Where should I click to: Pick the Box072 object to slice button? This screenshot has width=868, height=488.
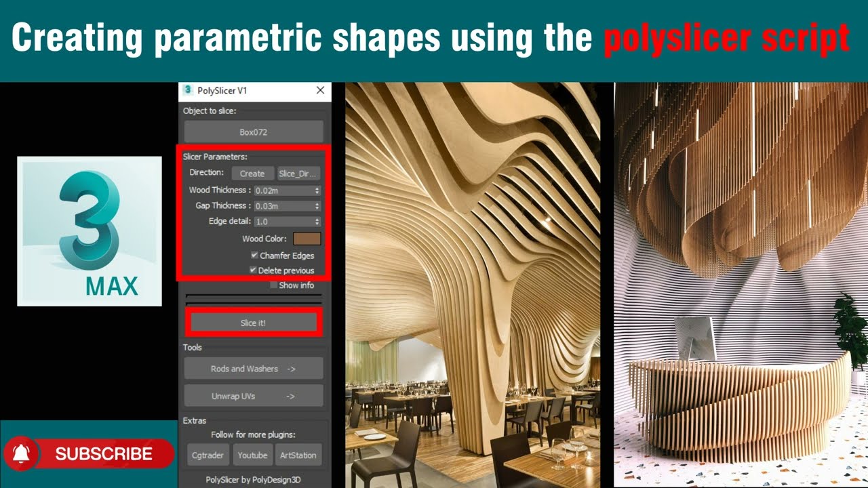coord(254,132)
